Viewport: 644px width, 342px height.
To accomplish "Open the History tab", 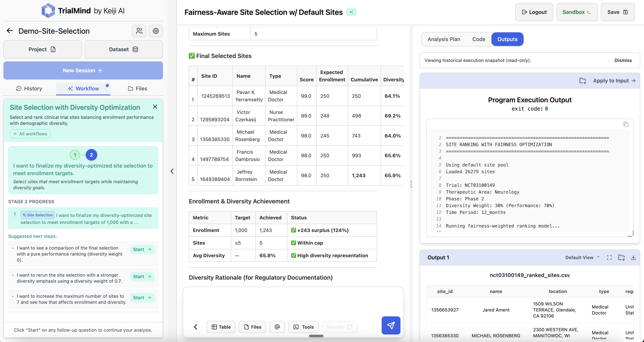I will [x=29, y=89].
